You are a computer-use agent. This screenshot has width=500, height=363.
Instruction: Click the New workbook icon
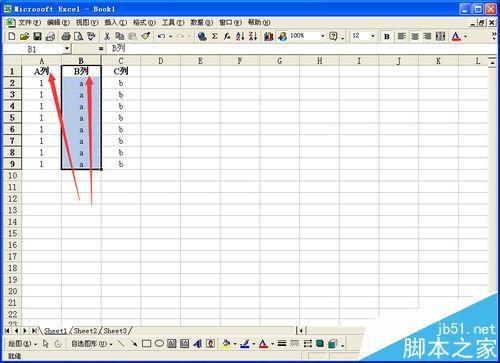(x=12, y=36)
